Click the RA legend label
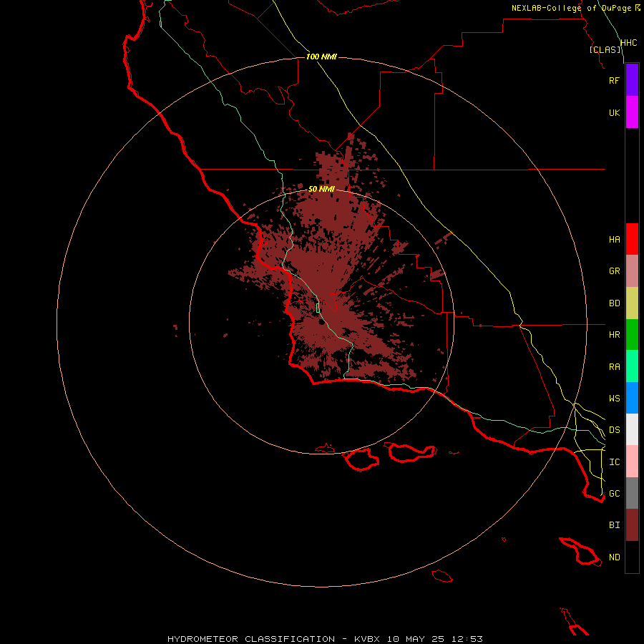644x644 pixels. point(614,367)
